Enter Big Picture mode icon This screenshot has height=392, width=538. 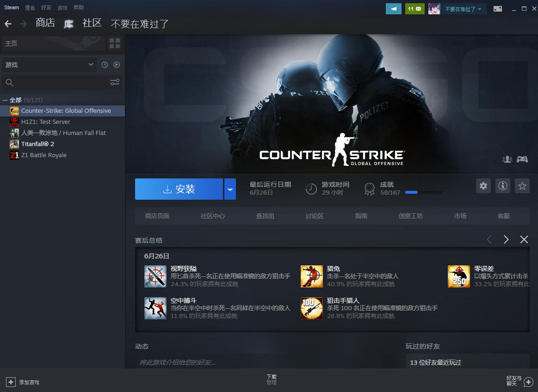pos(497,9)
